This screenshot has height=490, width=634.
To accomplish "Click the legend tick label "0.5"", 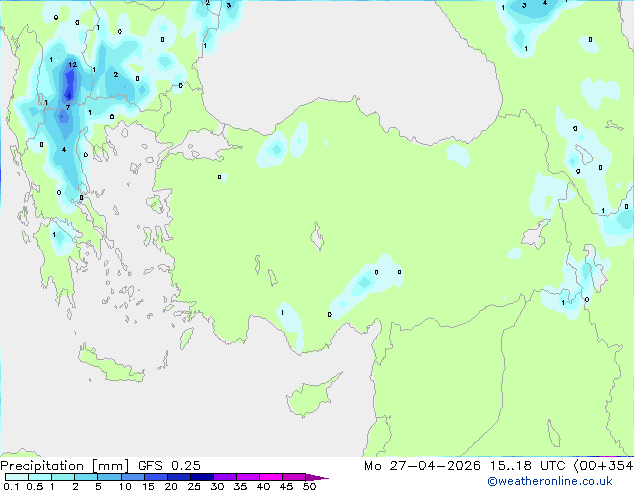I will pyautogui.click(x=35, y=486).
